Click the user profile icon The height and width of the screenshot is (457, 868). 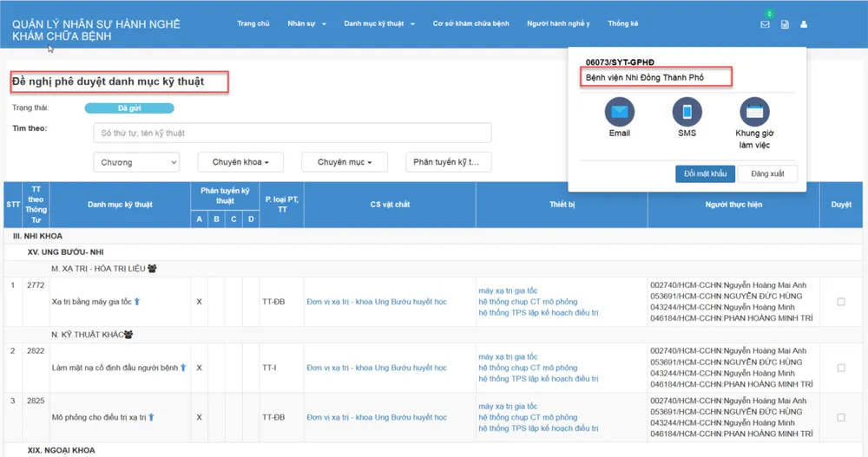[x=804, y=24]
